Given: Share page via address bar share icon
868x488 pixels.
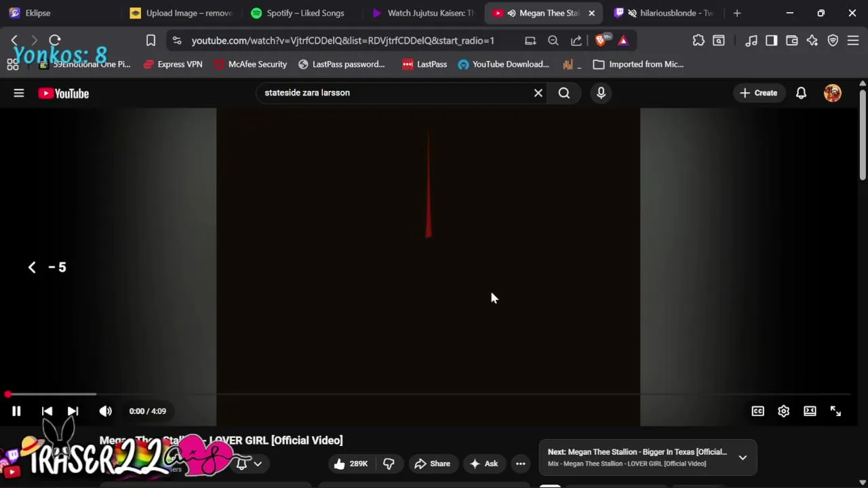Looking at the screenshot, I should (x=576, y=41).
